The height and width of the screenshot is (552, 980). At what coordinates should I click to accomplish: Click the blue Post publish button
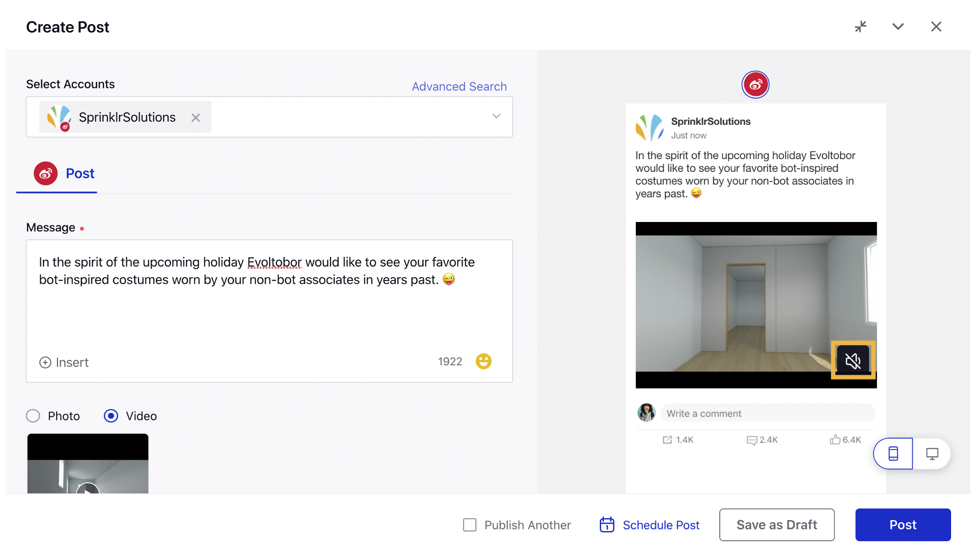(902, 525)
